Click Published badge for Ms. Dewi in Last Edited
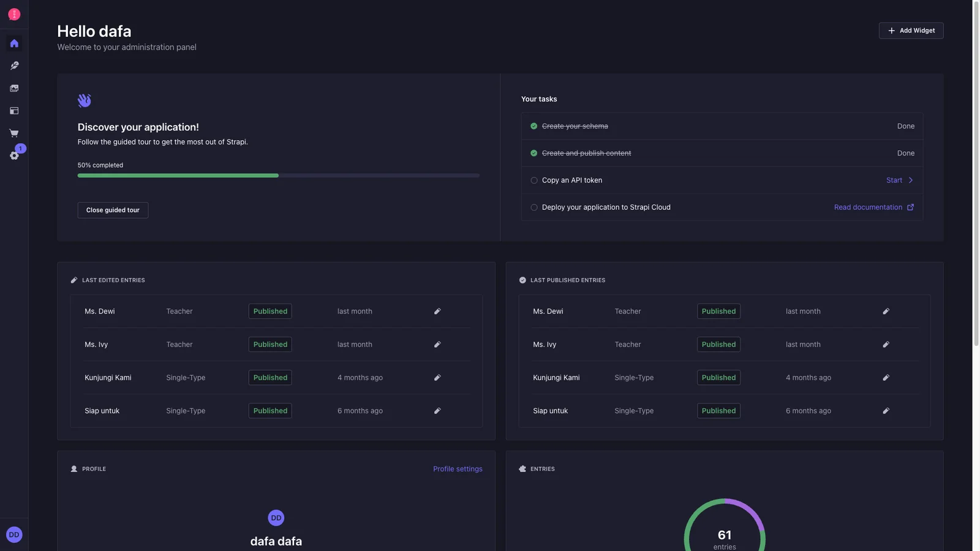 270,311
